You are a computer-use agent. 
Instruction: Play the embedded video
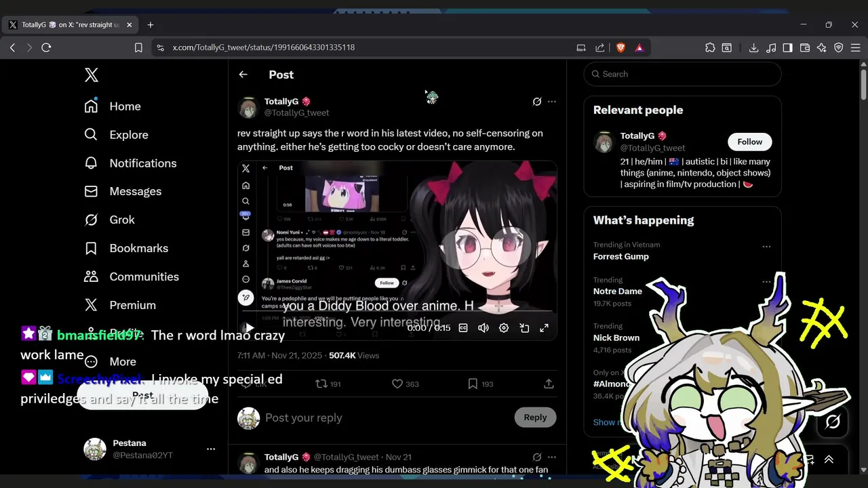[249, 328]
